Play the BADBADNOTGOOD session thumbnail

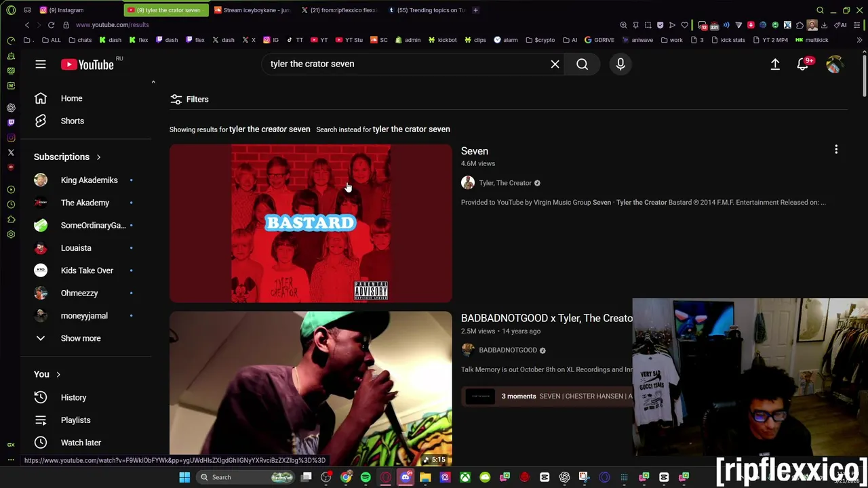click(311, 388)
